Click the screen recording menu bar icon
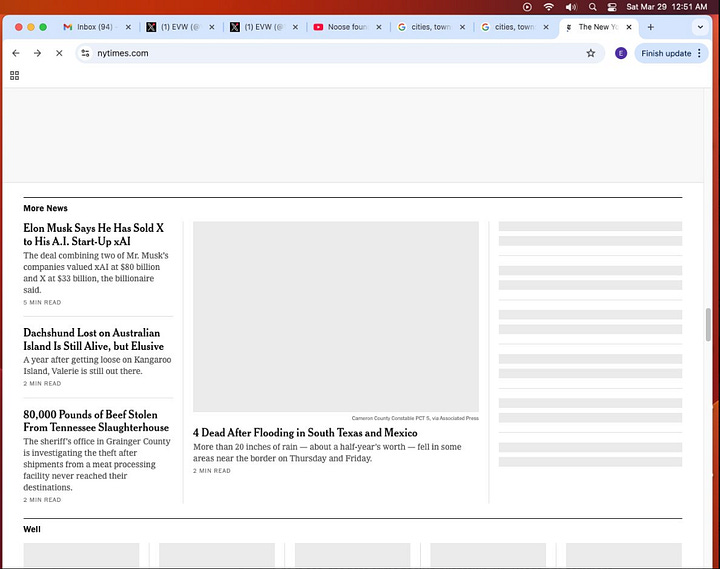Screen dimensions: 720x569 528,7
